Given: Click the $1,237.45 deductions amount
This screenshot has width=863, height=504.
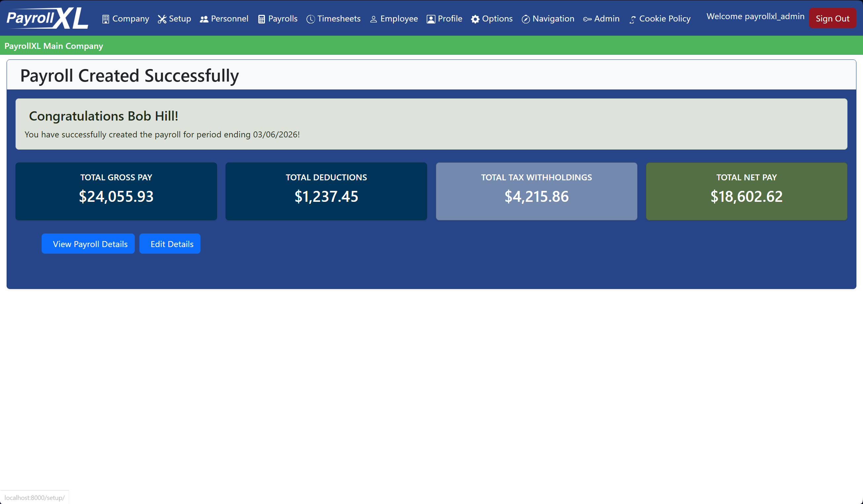Looking at the screenshot, I should 326,197.
